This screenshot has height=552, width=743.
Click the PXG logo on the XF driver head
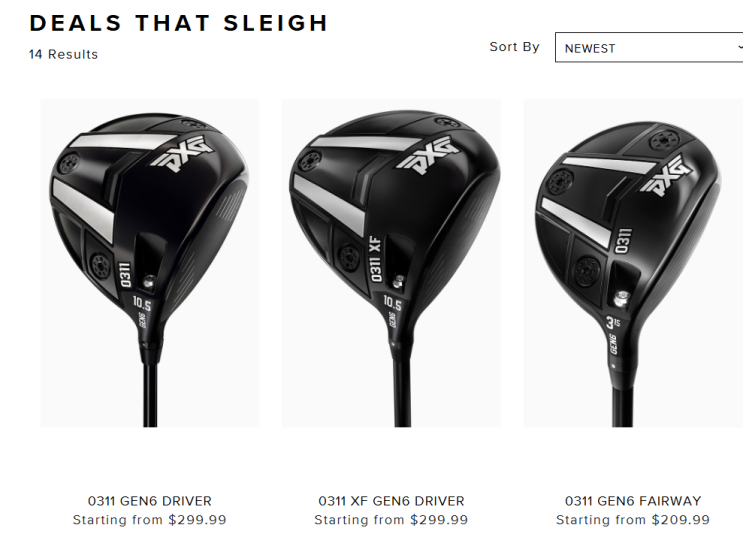(428, 155)
